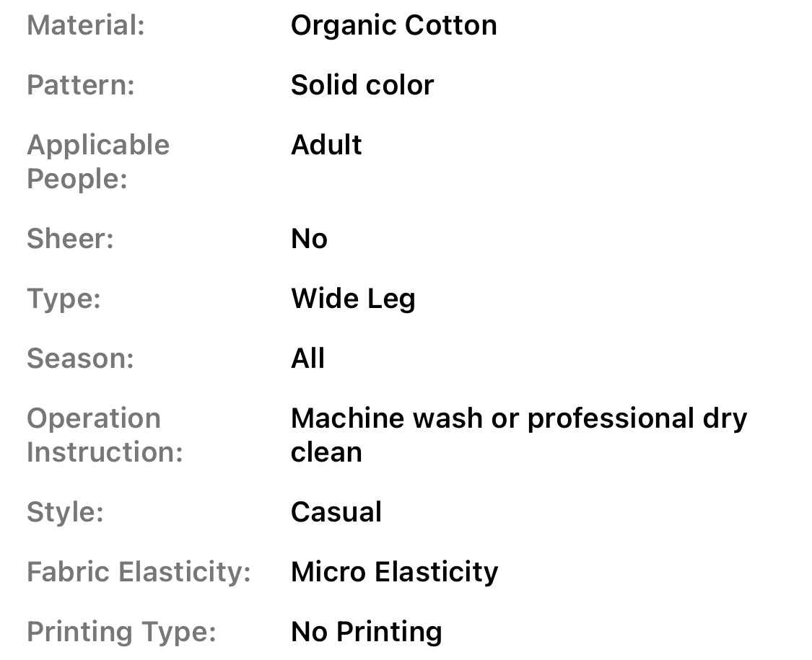Tap the "Micro Elasticity" value
The width and height of the screenshot is (812, 660).
pos(394,572)
